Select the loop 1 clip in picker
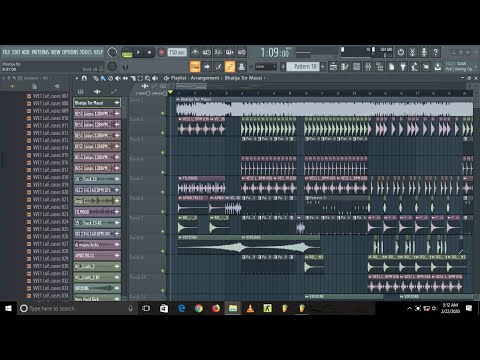Screen dimensions: 480x360 pyautogui.click(x=97, y=201)
